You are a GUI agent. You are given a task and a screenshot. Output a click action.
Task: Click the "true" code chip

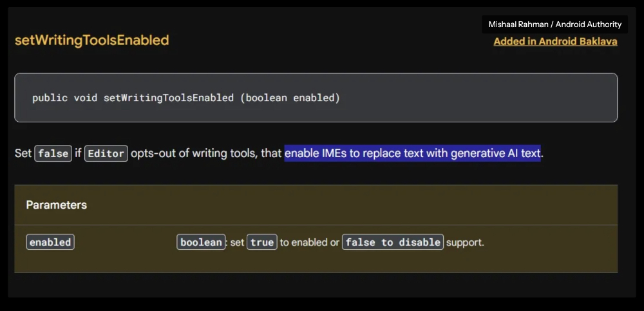pyautogui.click(x=262, y=242)
